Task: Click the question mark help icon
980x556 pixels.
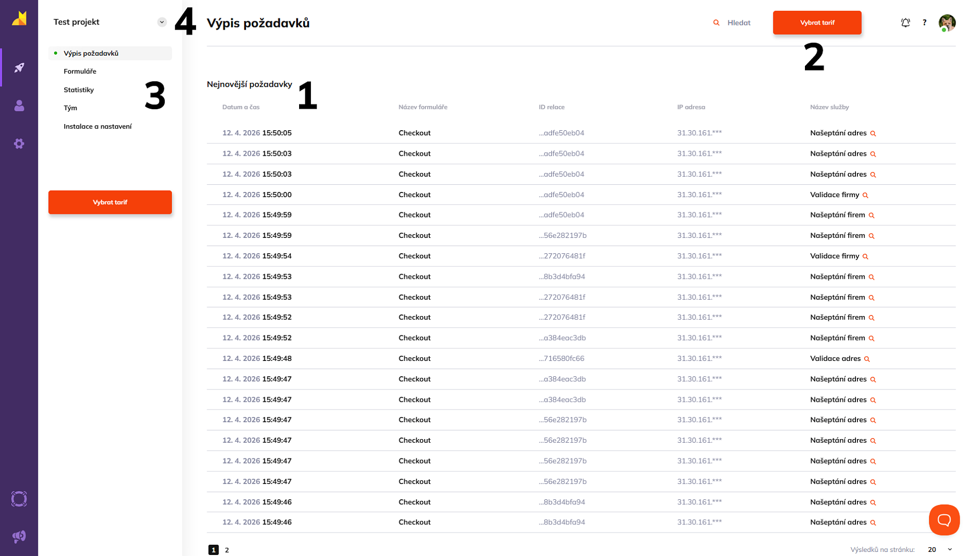Action: click(x=924, y=22)
